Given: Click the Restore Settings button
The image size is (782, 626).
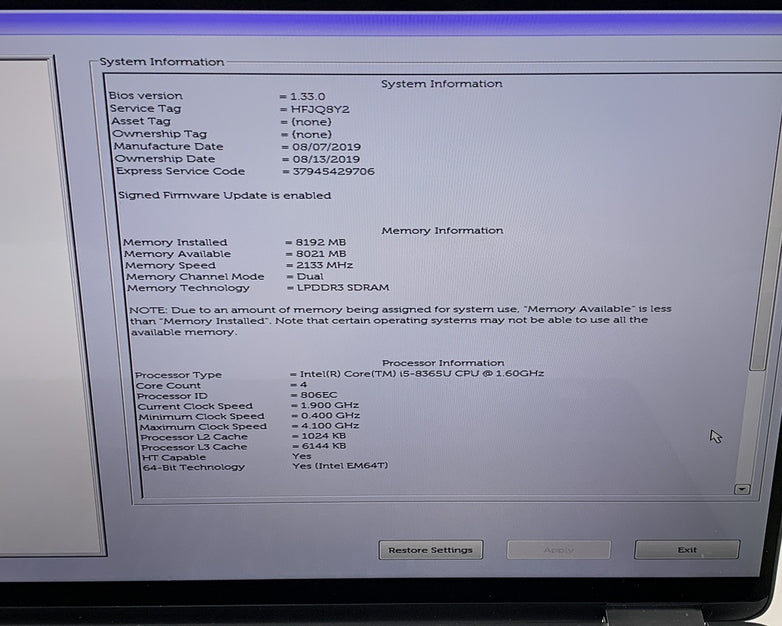Looking at the screenshot, I should coord(430,550).
